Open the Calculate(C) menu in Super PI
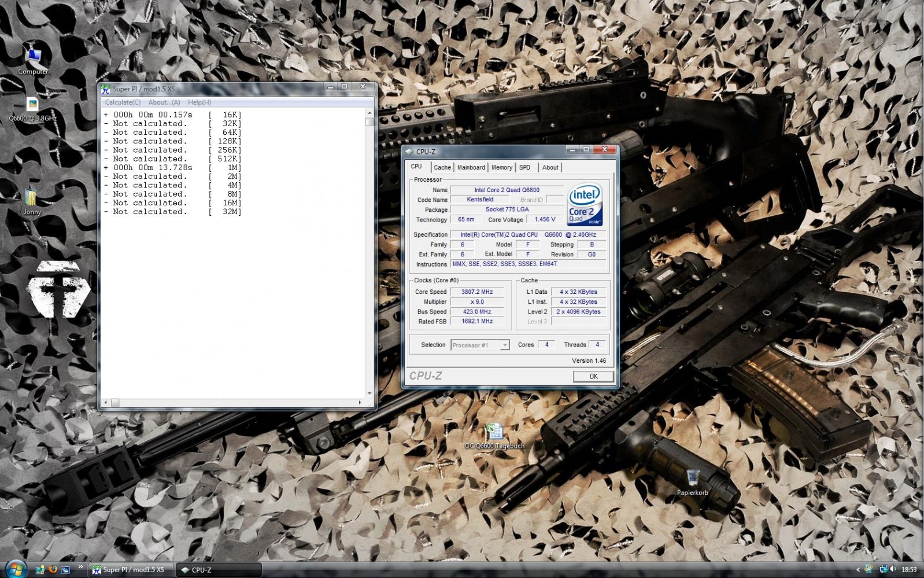This screenshot has height=578, width=924. tap(123, 102)
